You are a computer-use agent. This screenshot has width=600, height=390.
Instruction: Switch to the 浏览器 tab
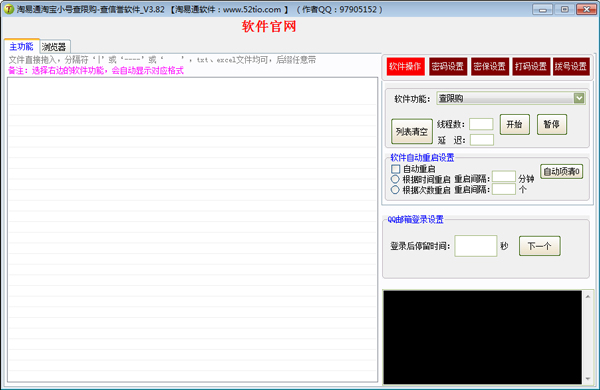pos(54,47)
